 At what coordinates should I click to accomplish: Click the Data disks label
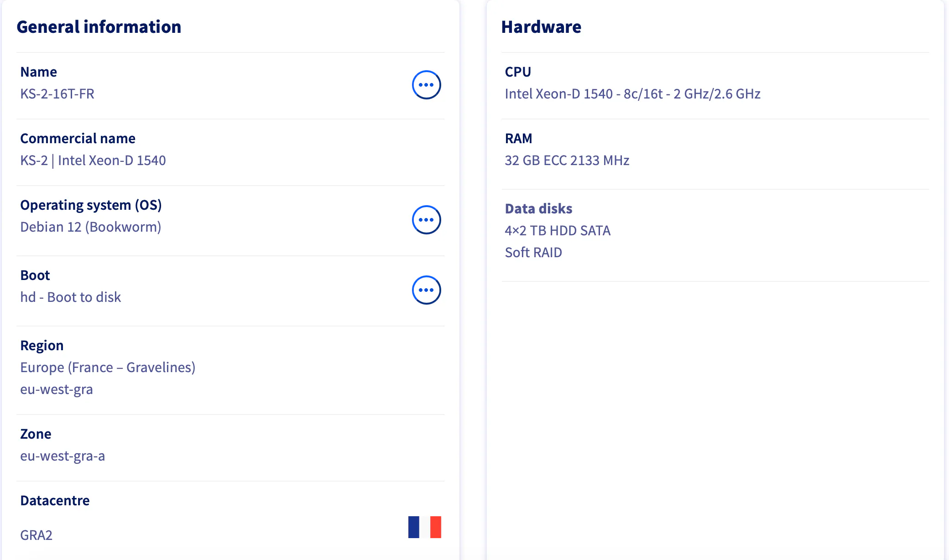point(538,209)
